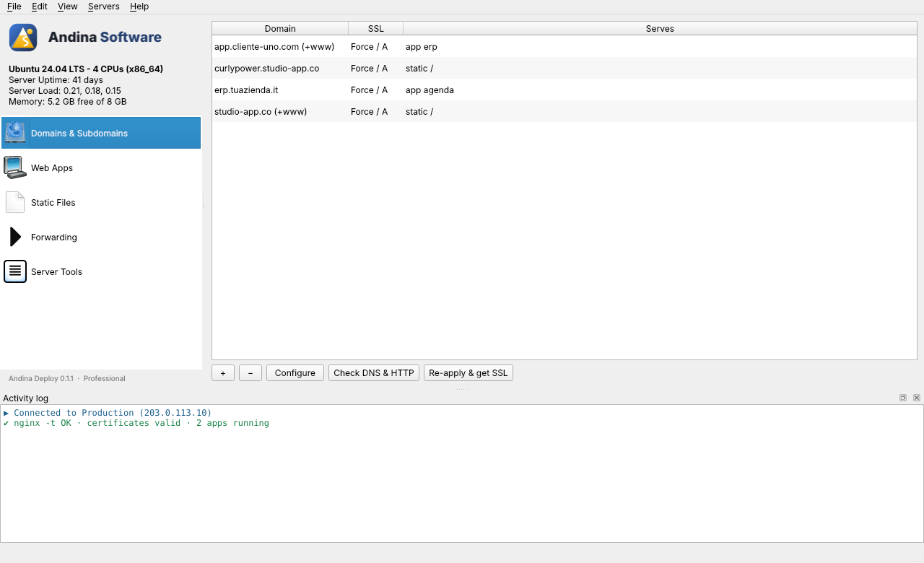Click 'nginx -t OK' log line
Screen dimensions: 924x563
point(136,423)
